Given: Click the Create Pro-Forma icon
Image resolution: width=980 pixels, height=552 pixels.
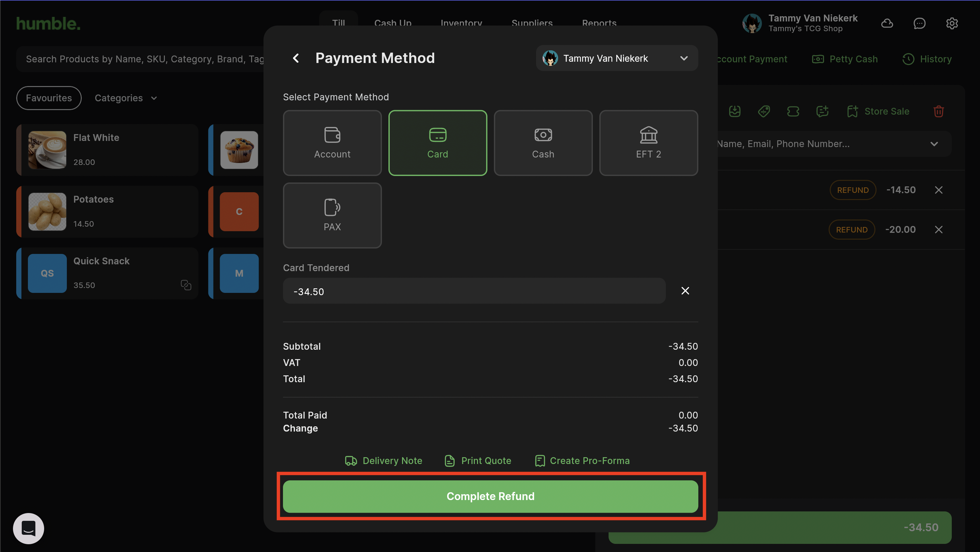Looking at the screenshot, I should tap(540, 461).
